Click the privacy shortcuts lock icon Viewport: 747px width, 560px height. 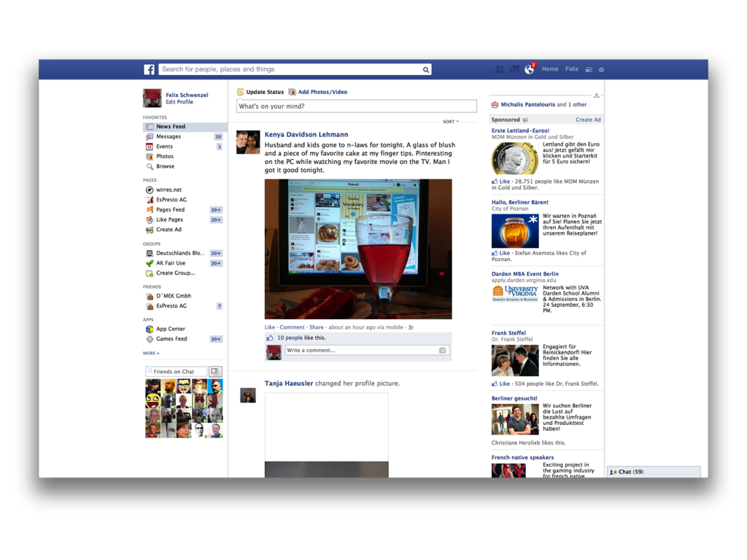point(589,69)
